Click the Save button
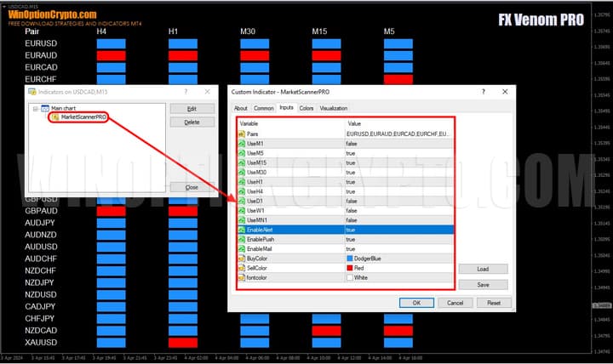This screenshot has height=364, width=613. [484, 285]
